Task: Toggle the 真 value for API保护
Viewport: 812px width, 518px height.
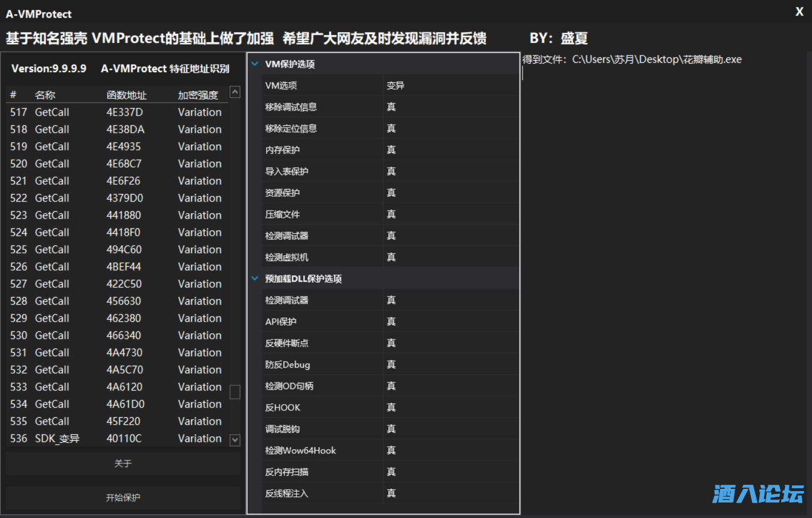Action: coord(451,322)
